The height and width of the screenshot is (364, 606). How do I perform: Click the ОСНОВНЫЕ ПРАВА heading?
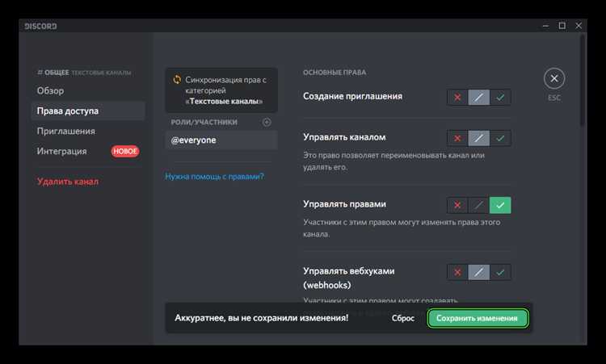click(335, 73)
